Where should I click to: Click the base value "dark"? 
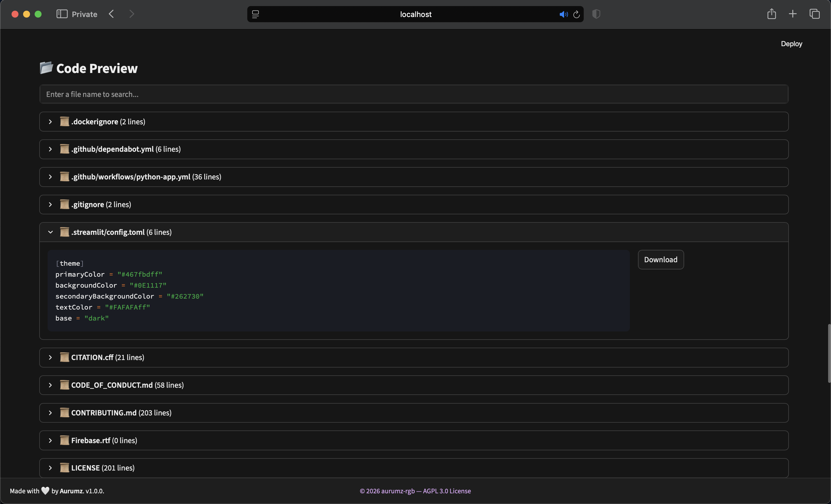click(x=96, y=318)
